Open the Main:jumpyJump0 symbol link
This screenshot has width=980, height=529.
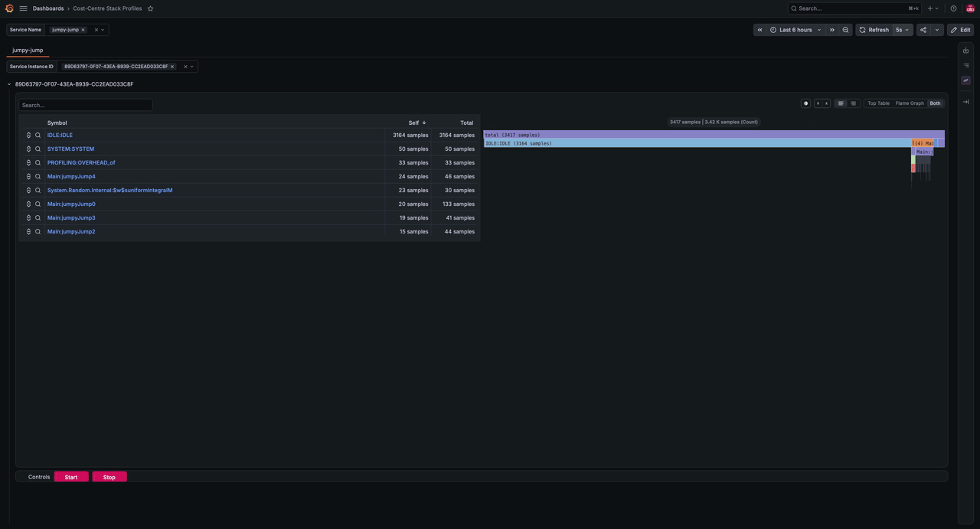(x=71, y=204)
